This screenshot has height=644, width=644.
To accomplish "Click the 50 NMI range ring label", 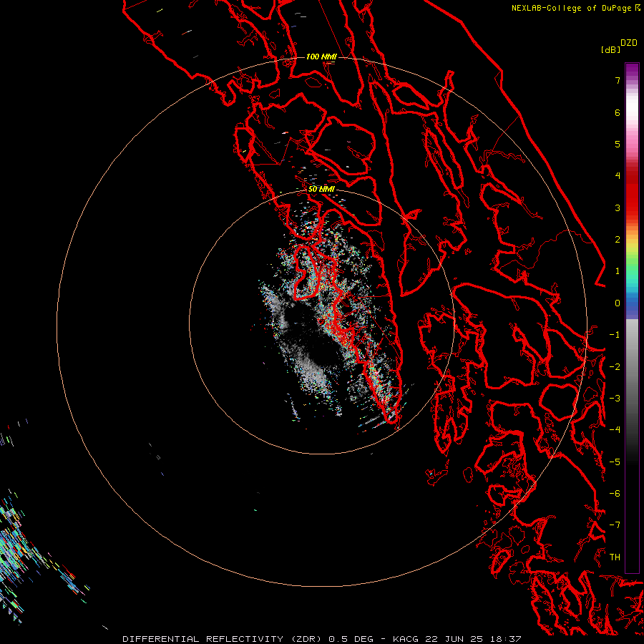I will 321,189.
